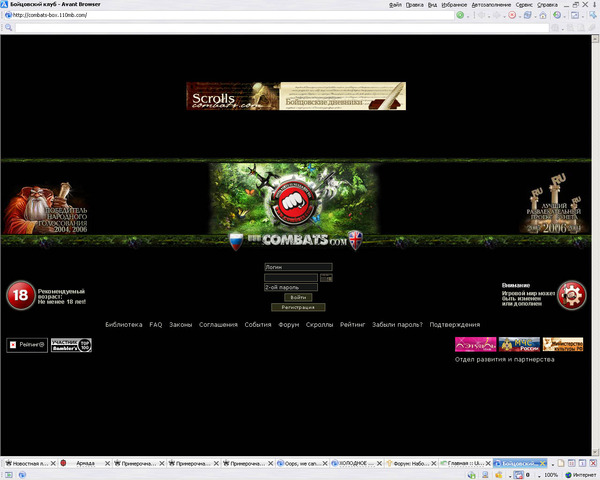Open dropdown arrow next to Refresh button
The height and width of the screenshot is (480, 600).
535,16
